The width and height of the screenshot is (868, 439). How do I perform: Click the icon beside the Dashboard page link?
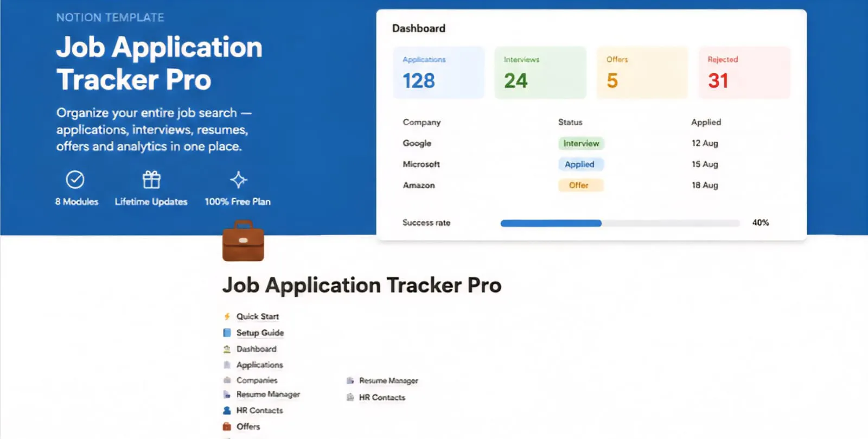(227, 349)
